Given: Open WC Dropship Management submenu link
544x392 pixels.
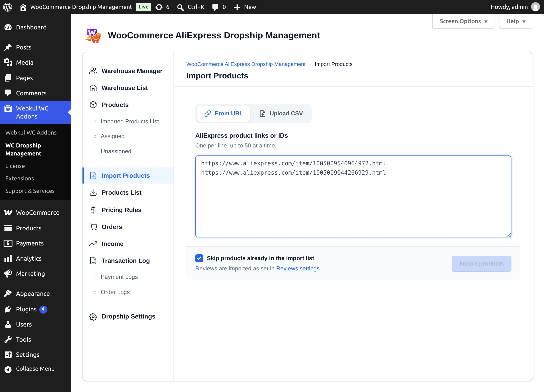Looking at the screenshot, I should coord(23,149).
